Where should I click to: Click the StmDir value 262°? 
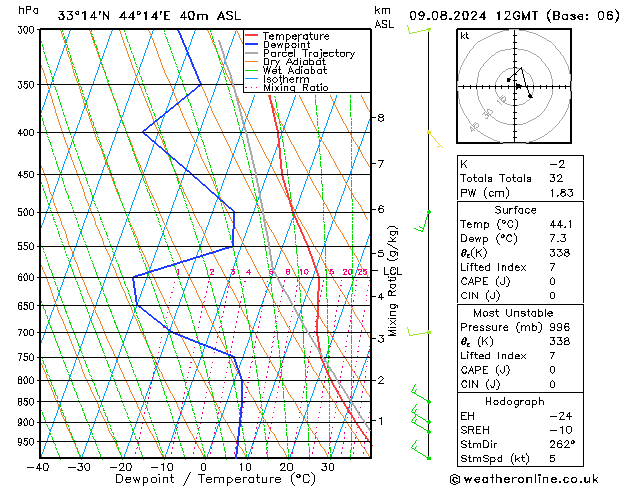tap(562, 444)
